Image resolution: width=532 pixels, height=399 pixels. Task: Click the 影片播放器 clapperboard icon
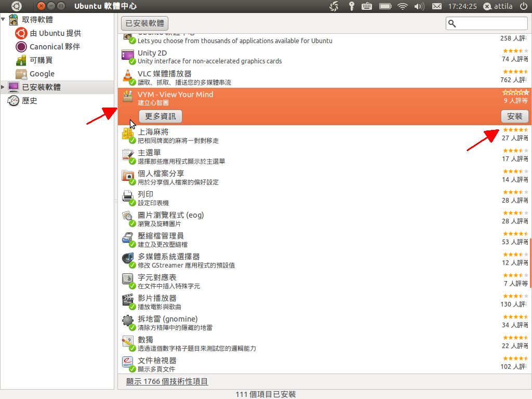point(128,301)
